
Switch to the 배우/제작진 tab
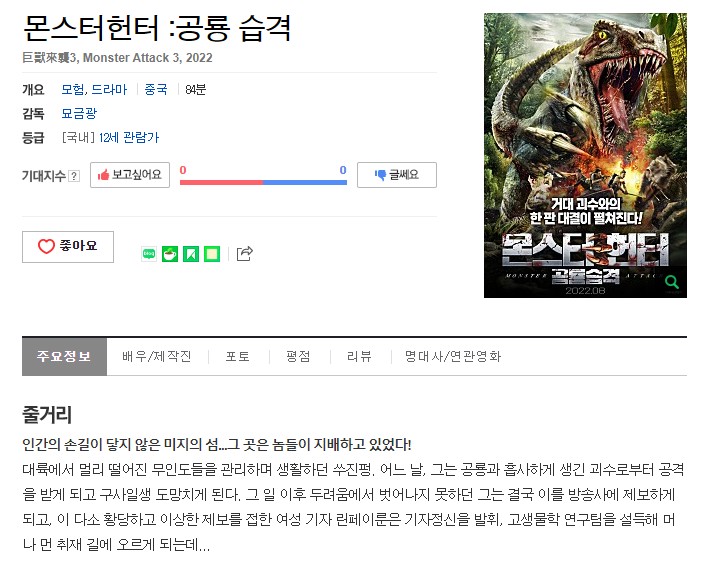tap(157, 356)
